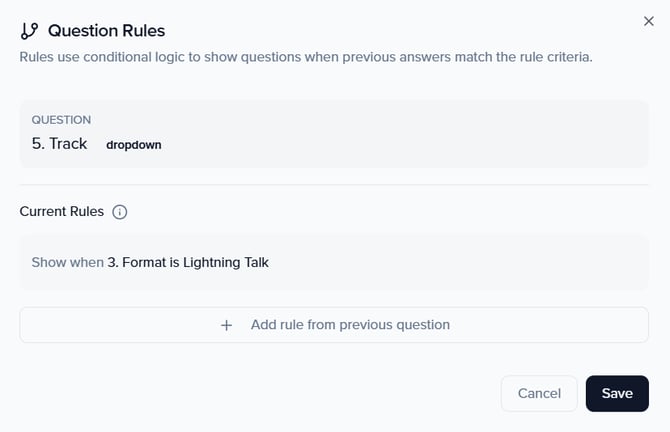Viewport: 670px width, 432px height.
Task: Cancel editing the question rules
Action: coord(539,393)
